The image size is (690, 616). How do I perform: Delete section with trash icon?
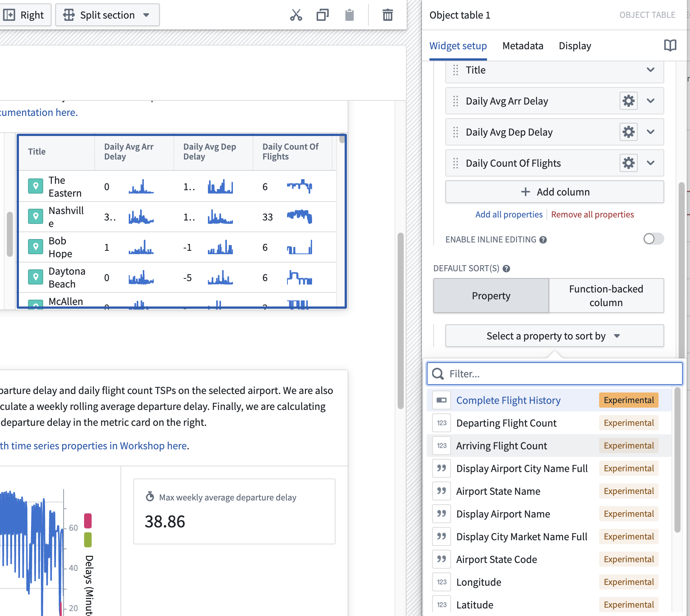pos(387,15)
